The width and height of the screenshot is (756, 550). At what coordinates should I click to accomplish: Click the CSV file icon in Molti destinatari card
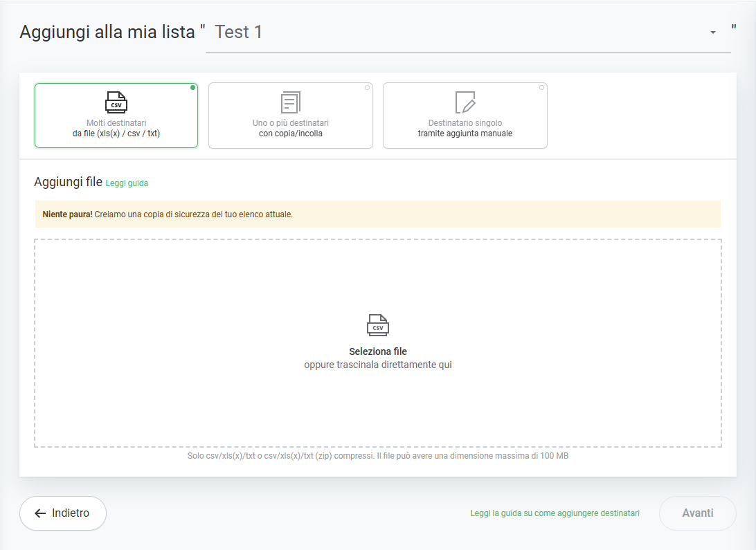[116, 102]
